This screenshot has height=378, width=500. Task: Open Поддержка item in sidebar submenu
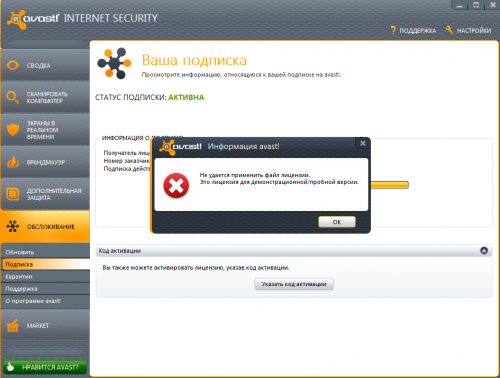[46, 289]
